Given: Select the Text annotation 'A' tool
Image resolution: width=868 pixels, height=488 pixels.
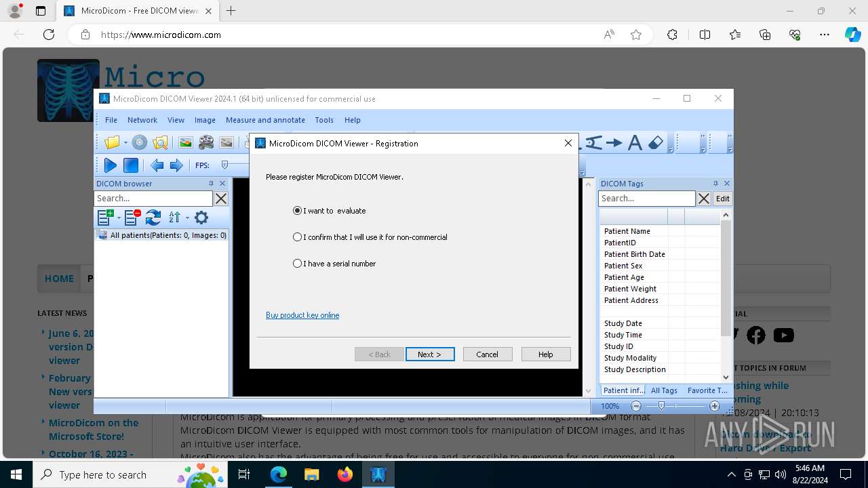Looking at the screenshot, I should tap(635, 143).
